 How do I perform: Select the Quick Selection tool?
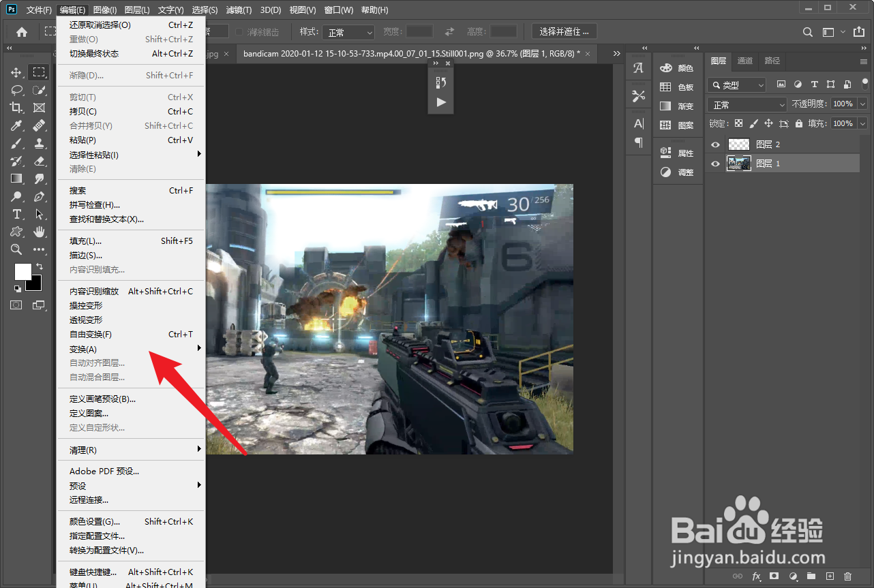pyautogui.click(x=39, y=90)
